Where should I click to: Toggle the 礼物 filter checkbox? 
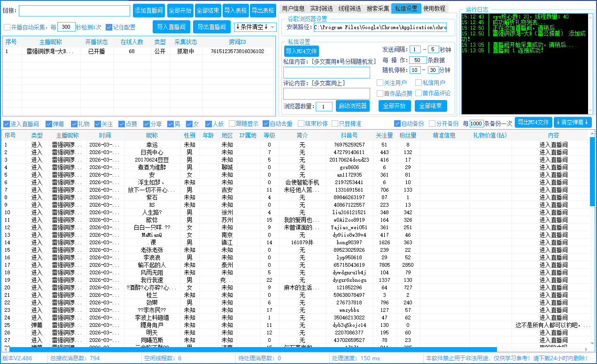click(x=74, y=124)
